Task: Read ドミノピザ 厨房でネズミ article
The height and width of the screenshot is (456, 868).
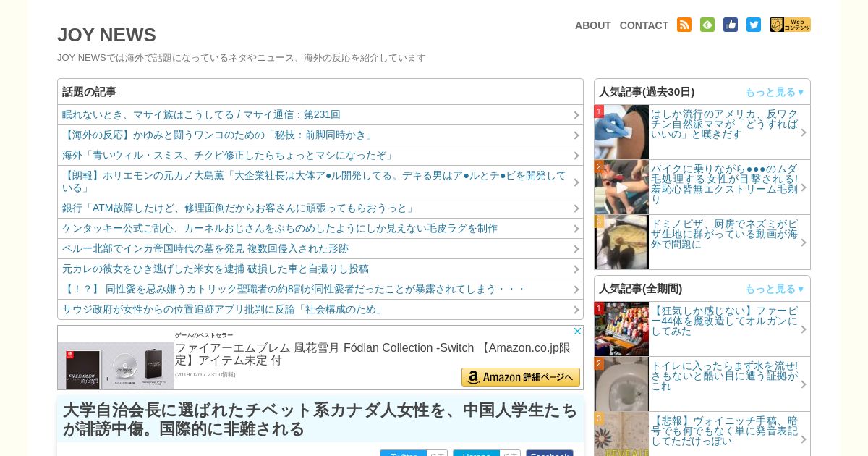Action: point(724,234)
